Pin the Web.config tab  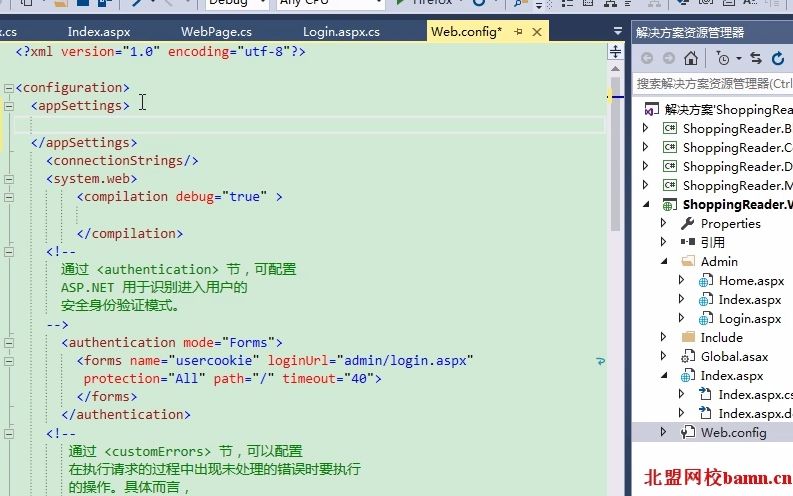(x=518, y=32)
